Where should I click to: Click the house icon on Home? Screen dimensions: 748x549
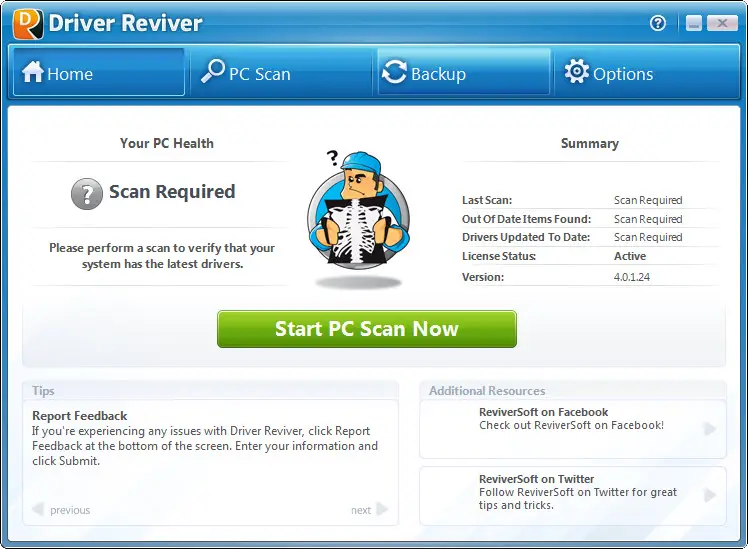tap(33, 72)
